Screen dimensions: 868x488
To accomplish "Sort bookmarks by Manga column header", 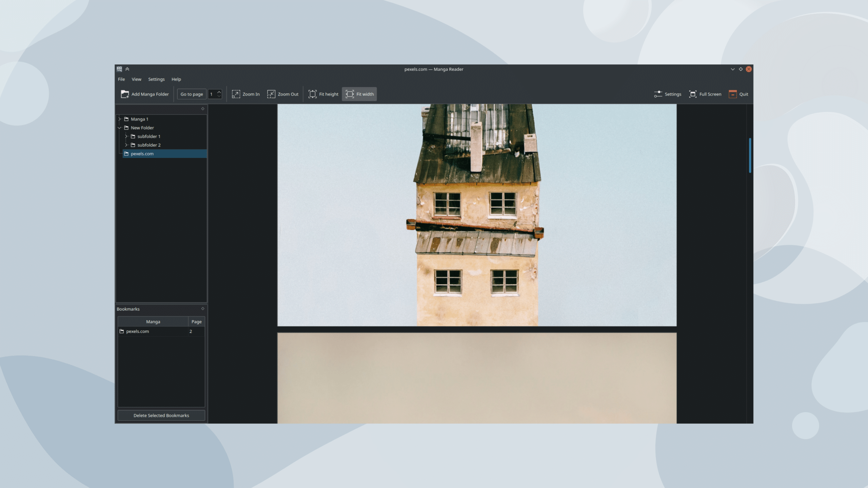I will pos(153,322).
